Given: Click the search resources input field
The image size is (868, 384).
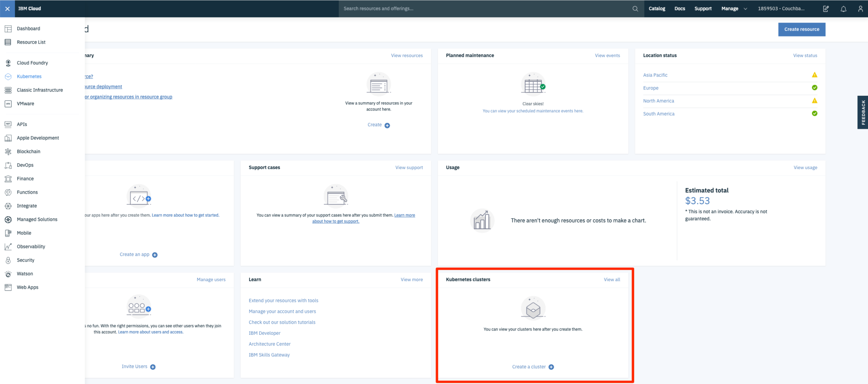Looking at the screenshot, I should coord(466,8).
